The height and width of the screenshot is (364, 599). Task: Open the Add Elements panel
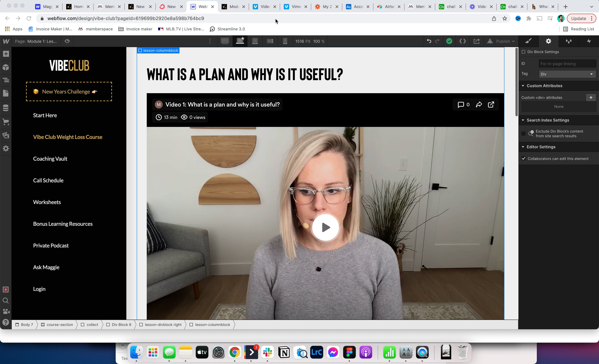coord(6,54)
